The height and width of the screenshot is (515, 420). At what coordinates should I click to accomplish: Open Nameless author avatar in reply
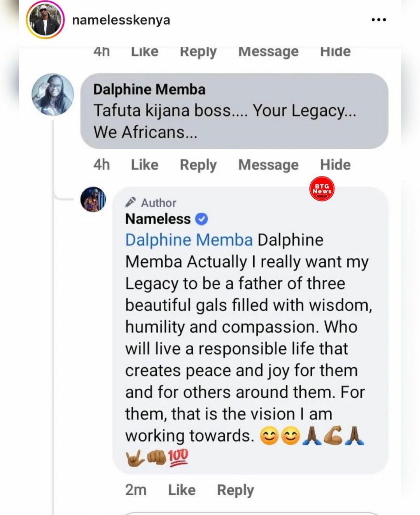(93, 199)
